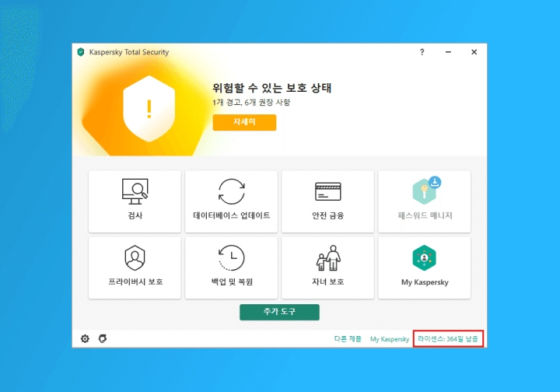Click the support agent icon beside gear
The width and height of the screenshot is (560, 392).
pyautogui.click(x=103, y=339)
